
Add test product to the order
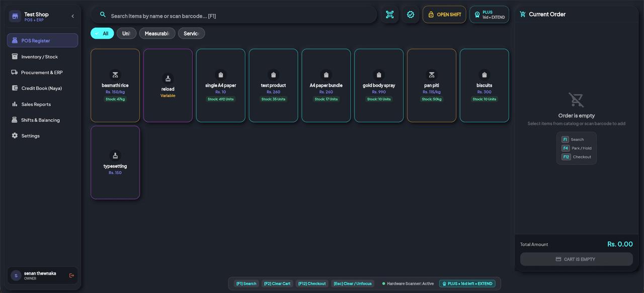point(274,85)
